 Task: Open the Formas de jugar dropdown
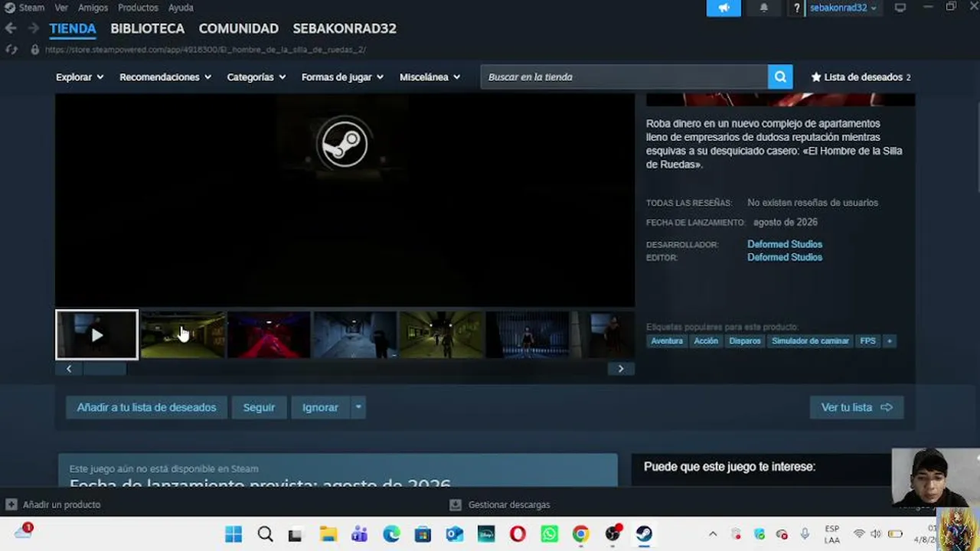point(343,77)
